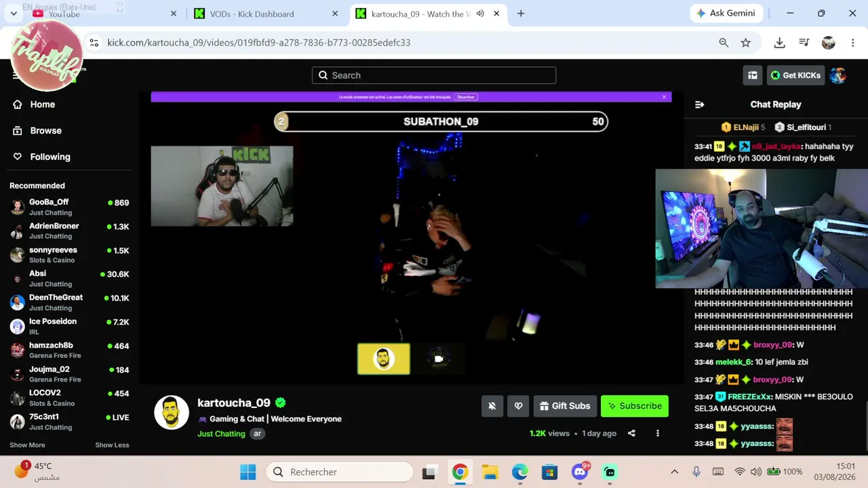Click the 'ar' language tag
The image size is (868, 488).
257,434
